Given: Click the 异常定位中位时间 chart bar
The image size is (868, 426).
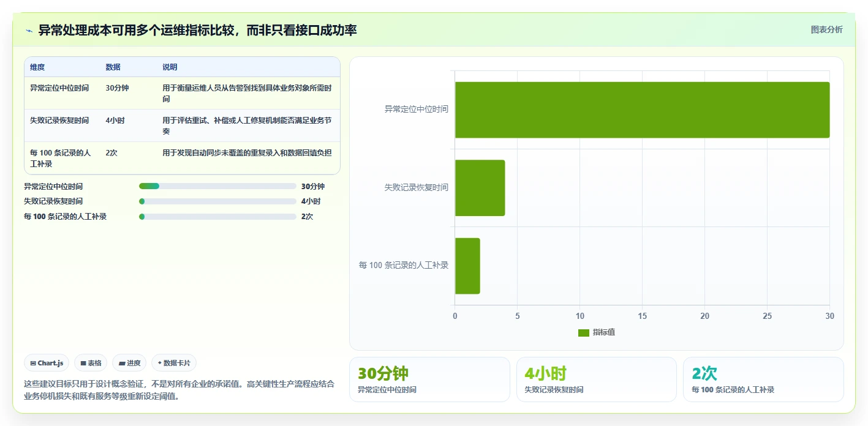Looking at the screenshot, I should point(642,110).
